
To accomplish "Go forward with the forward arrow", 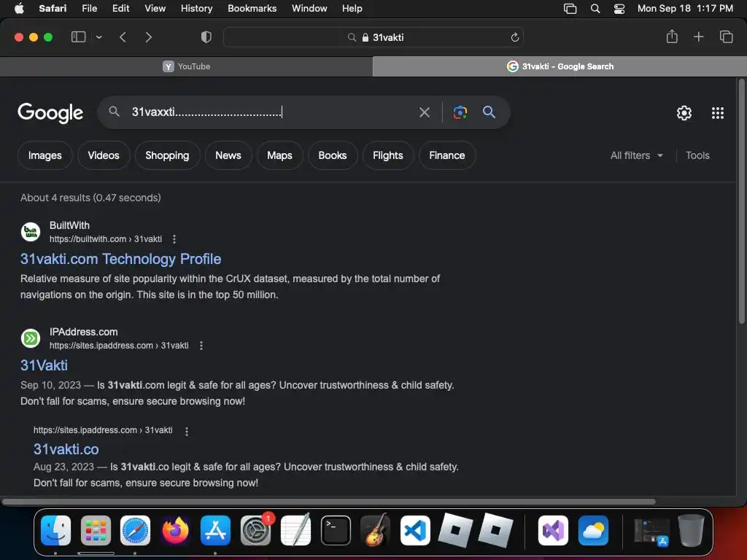I will click(x=148, y=37).
